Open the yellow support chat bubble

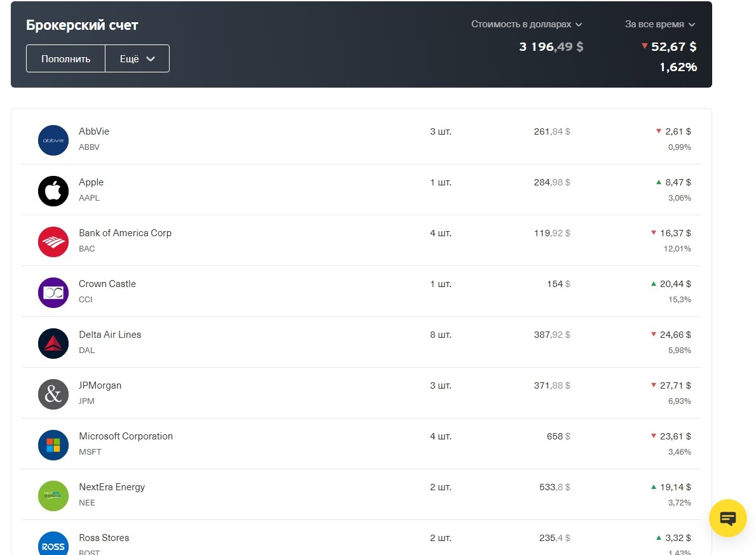(x=727, y=518)
